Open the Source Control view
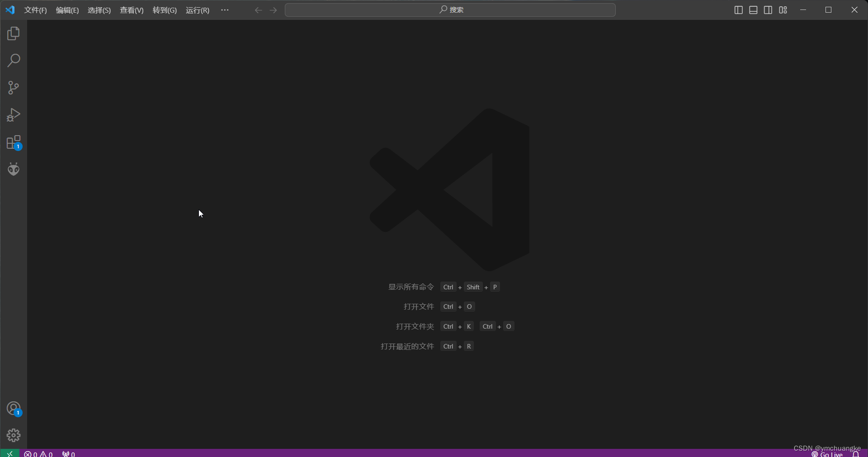 (x=14, y=88)
